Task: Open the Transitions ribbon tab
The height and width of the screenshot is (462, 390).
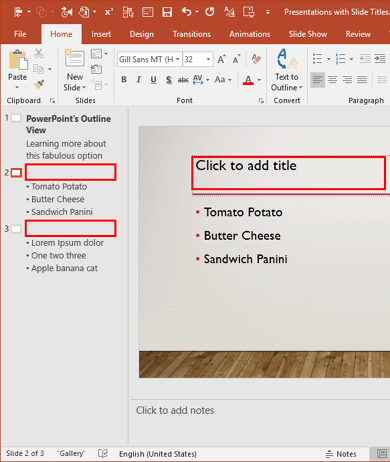Action: [192, 34]
